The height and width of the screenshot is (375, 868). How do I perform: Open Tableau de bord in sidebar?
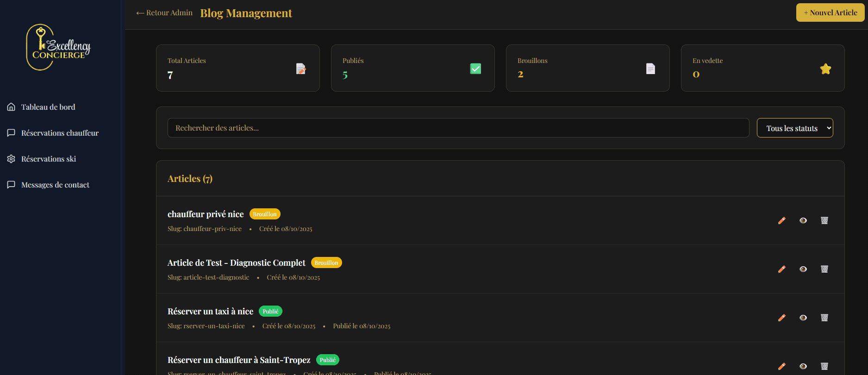pyautogui.click(x=48, y=107)
